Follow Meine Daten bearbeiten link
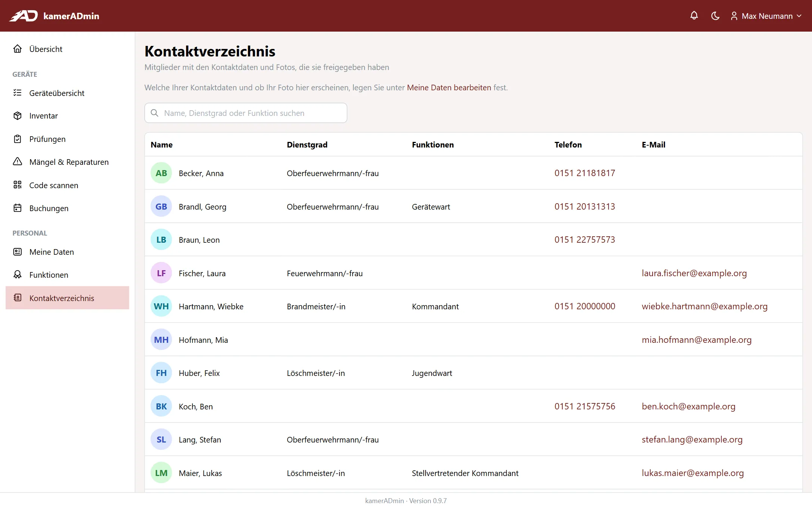 (x=449, y=88)
